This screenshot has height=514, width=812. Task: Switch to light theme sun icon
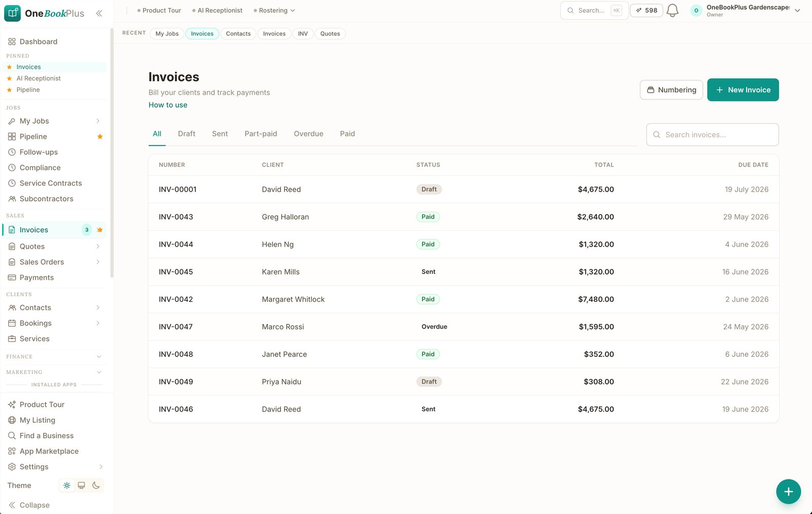(67, 486)
